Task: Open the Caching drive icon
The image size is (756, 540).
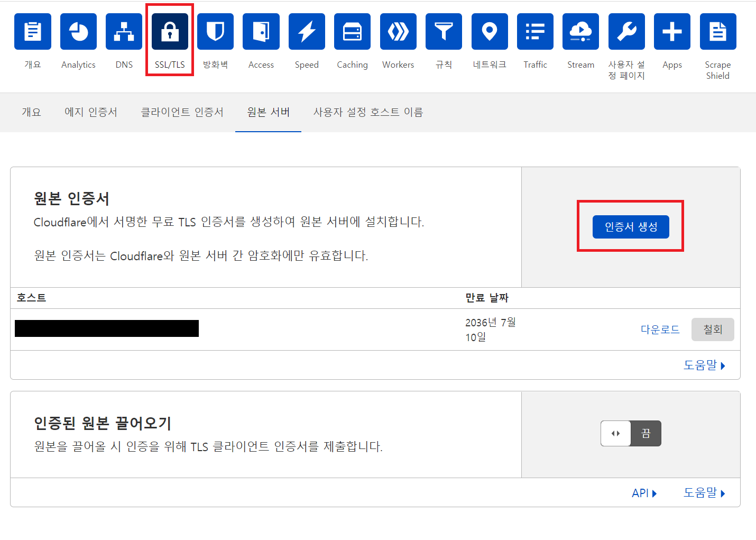Action: (x=353, y=32)
